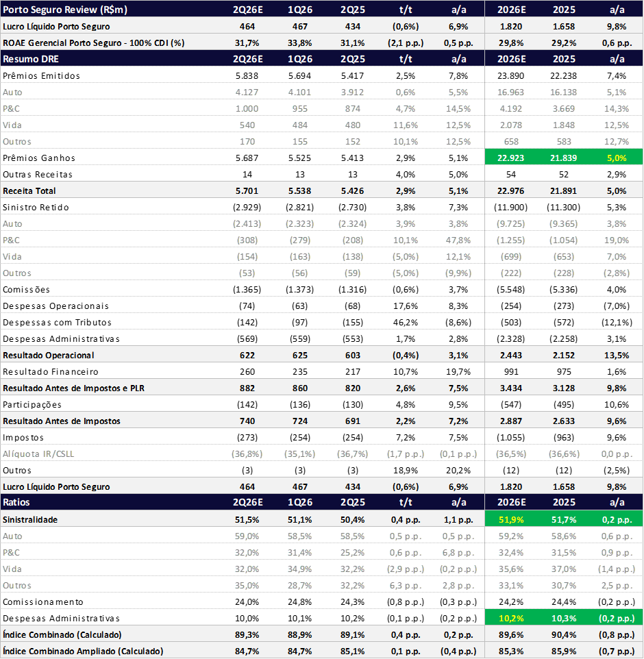This screenshot has width=644, height=659.
Task: Select the 'Porto Seguro Review (R$m)' title cell
Action: 65,9
